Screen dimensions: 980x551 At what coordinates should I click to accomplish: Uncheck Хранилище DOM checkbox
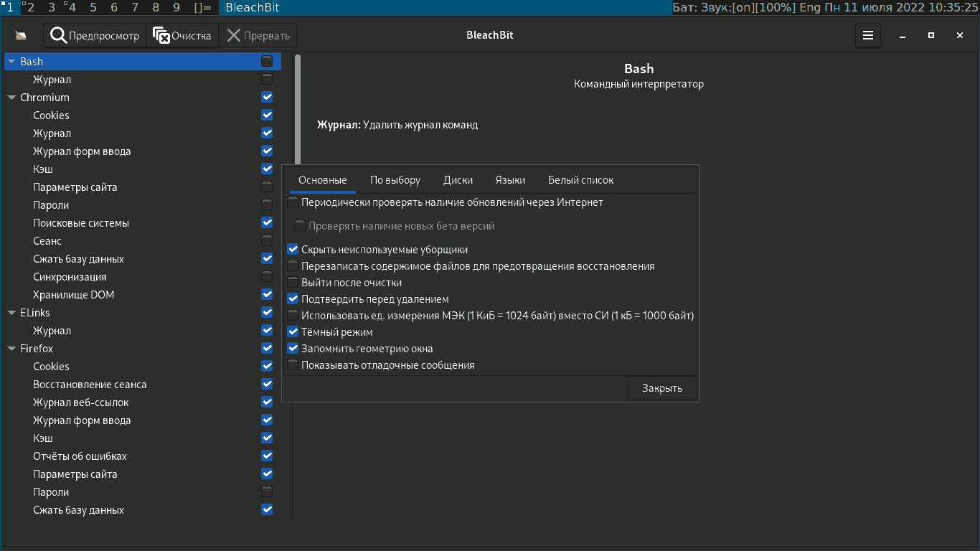(267, 295)
